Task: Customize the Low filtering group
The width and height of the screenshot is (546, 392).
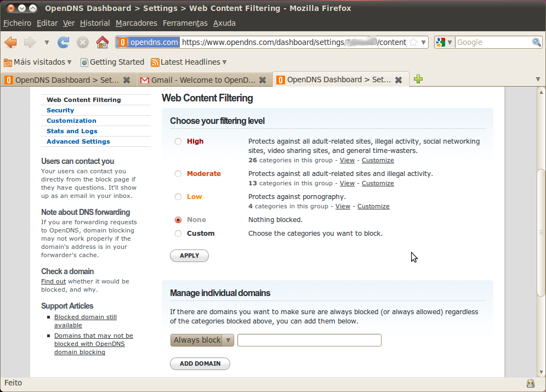Action: pyautogui.click(x=373, y=206)
